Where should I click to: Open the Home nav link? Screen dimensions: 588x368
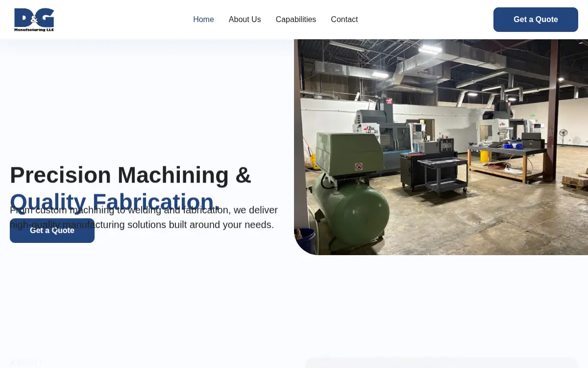(203, 20)
